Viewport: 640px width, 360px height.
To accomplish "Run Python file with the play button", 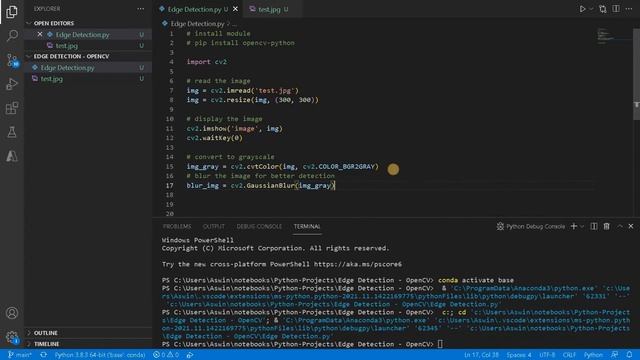I will pyautogui.click(x=582, y=9).
